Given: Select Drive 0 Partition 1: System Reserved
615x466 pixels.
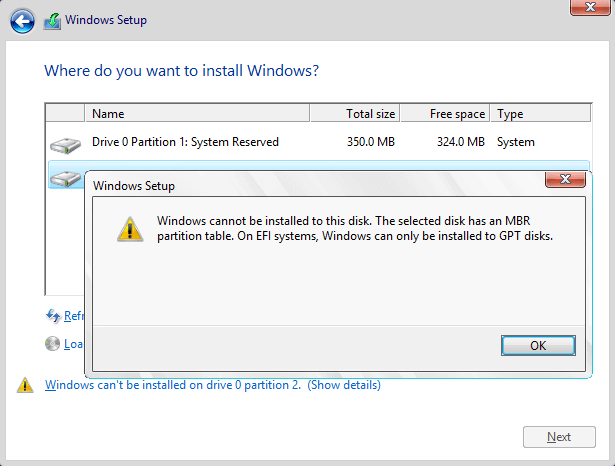Looking at the screenshot, I should 185,142.
